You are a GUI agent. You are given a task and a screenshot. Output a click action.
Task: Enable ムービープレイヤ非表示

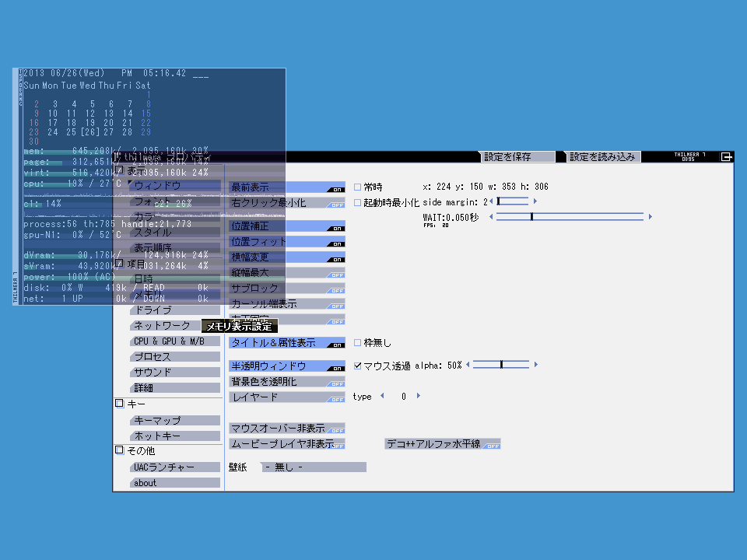pos(287,444)
